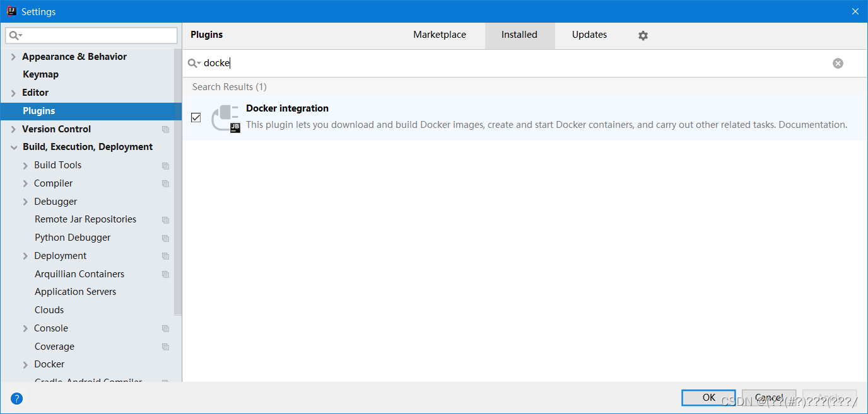
Task: Switch to the Marketplace tab
Action: 440,35
